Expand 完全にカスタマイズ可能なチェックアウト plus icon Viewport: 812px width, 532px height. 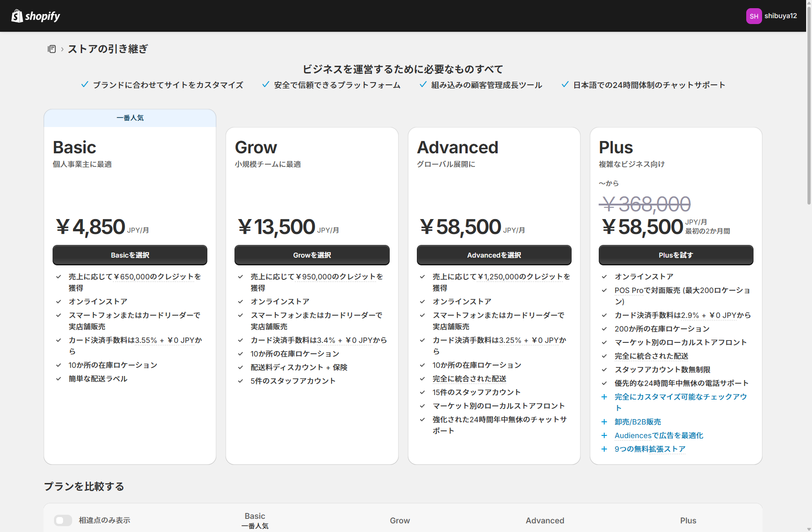(604, 397)
